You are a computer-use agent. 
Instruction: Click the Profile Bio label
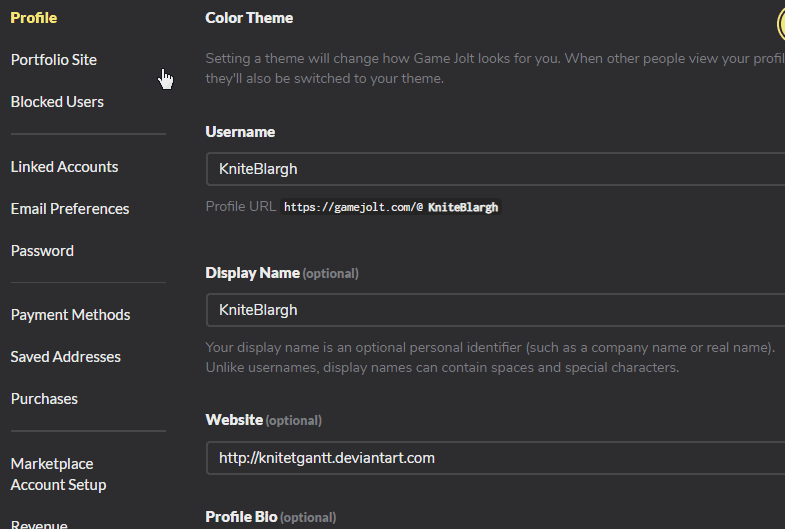pos(242,517)
